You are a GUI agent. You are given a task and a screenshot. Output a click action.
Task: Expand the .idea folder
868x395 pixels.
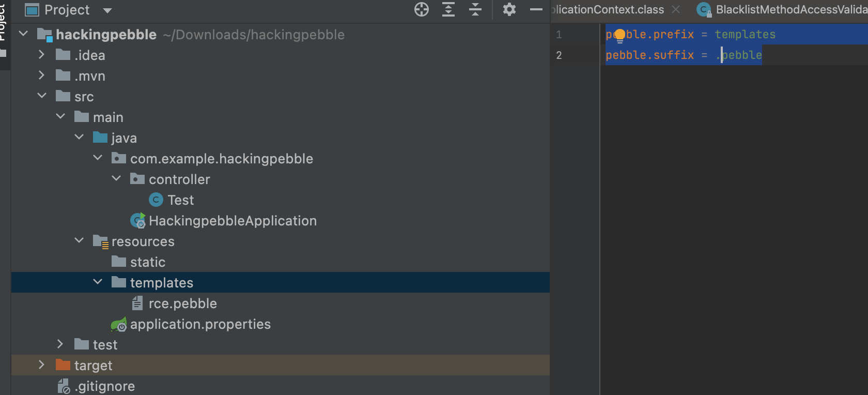pyautogui.click(x=42, y=54)
